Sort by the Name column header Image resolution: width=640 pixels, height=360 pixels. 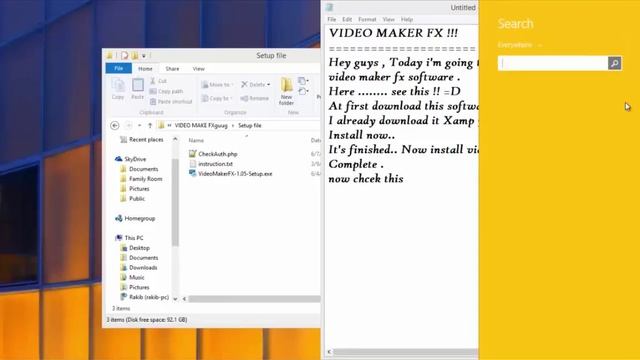pos(196,140)
